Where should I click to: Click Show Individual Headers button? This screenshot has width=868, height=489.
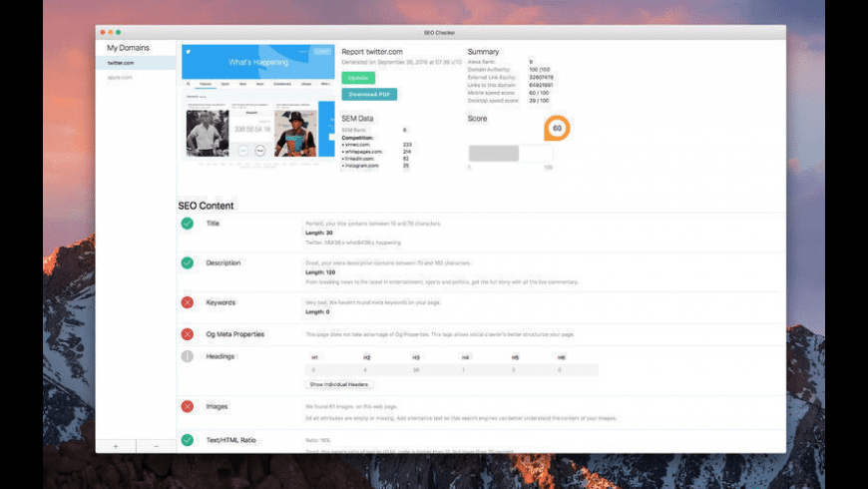coord(339,384)
